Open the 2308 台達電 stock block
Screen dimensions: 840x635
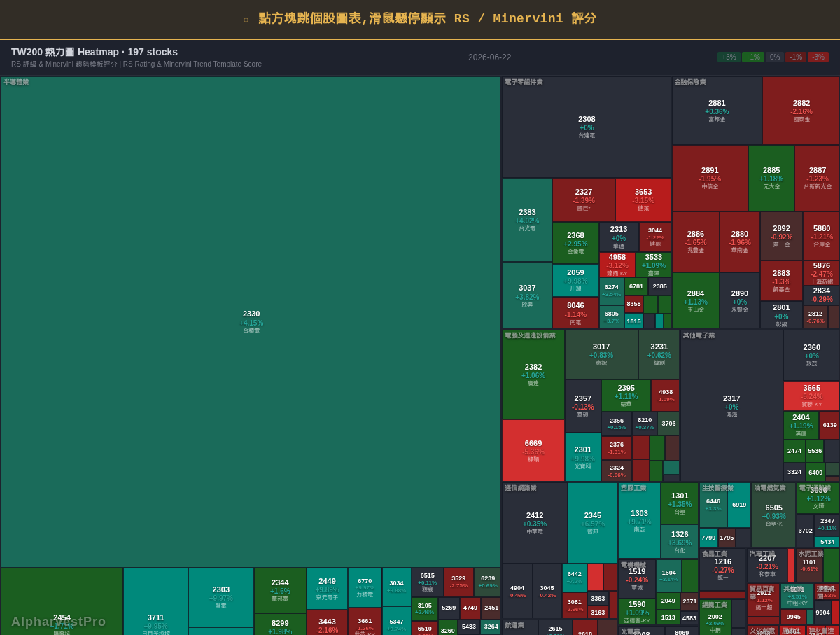587,127
